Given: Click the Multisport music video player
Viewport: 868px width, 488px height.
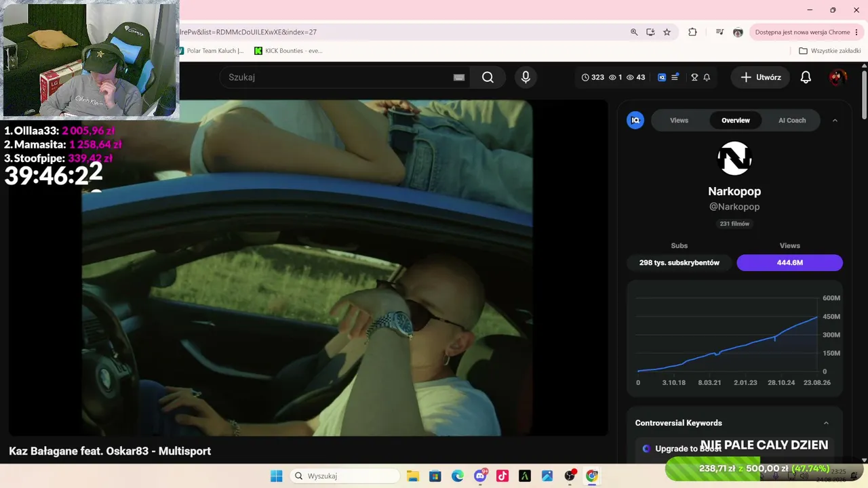Looking at the screenshot, I should click(308, 268).
